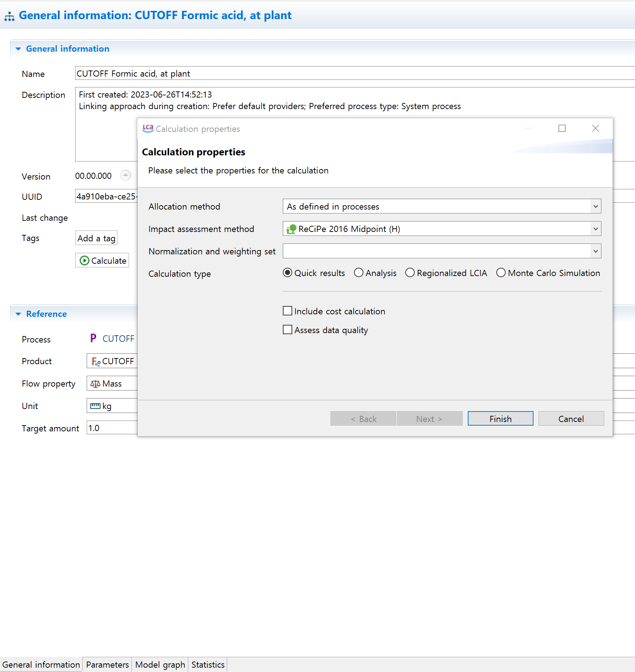Click the kg unit ruler icon
635x672 pixels.
[95, 406]
